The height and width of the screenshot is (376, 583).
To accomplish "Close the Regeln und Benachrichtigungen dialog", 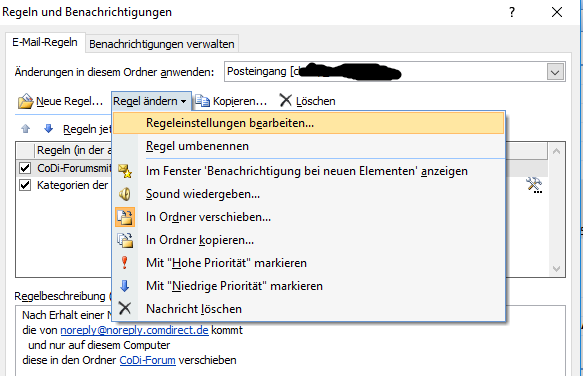I will (557, 12).
